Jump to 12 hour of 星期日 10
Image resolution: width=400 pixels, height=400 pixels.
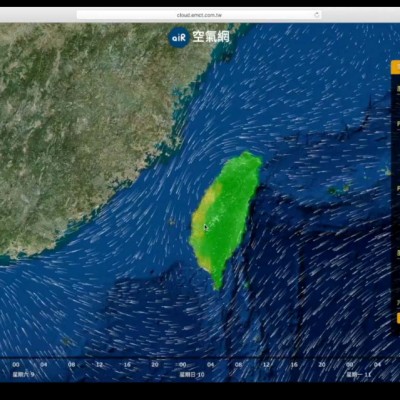click(266, 365)
